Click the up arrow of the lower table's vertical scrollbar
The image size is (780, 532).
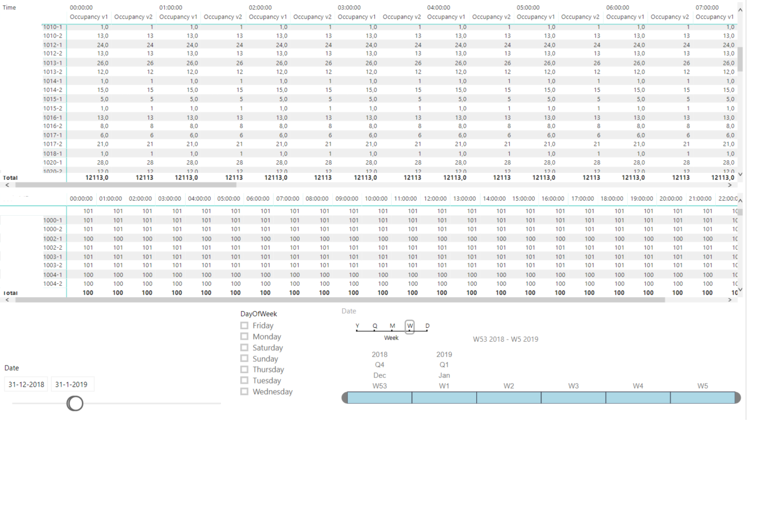pyautogui.click(x=740, y=200)
